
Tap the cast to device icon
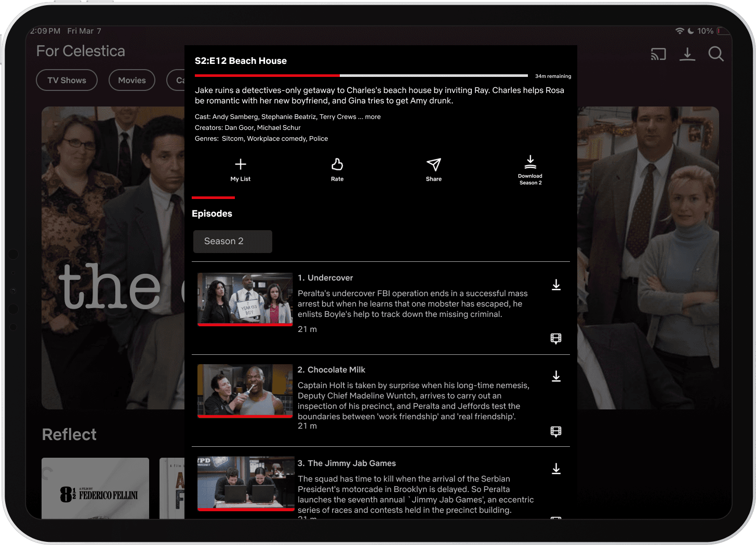pos(658,54)
